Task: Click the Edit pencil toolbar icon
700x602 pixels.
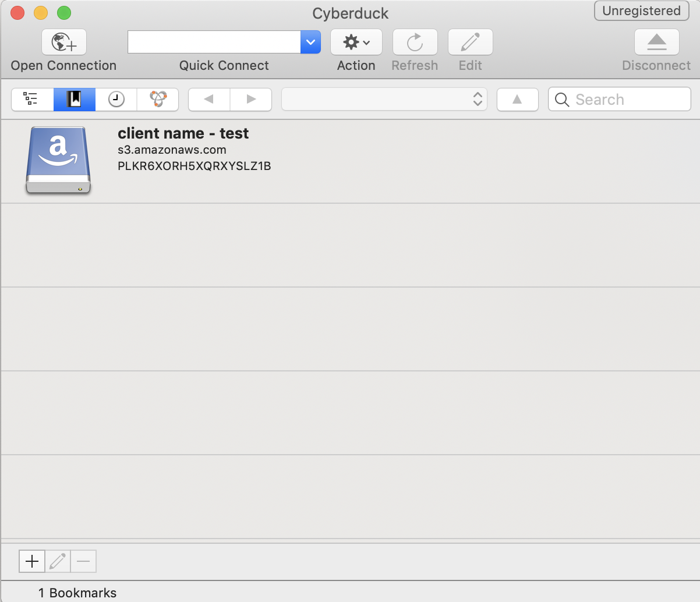Action: 470,43
